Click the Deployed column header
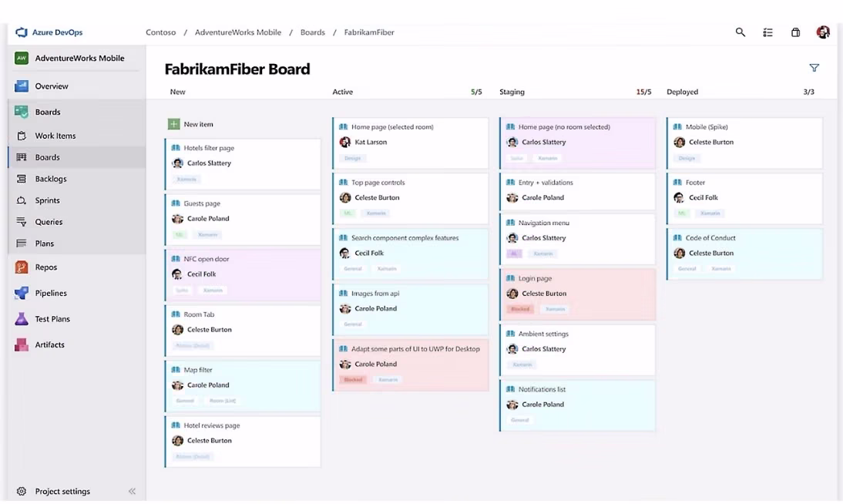843x504 pixels. click(x=682, y=92)
